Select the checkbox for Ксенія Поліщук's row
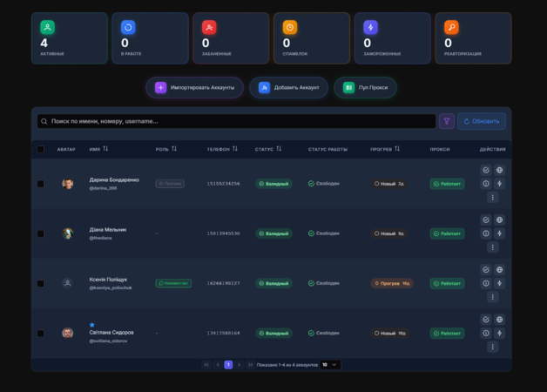Viewport: 547px width, 392px height. [41, 283]
